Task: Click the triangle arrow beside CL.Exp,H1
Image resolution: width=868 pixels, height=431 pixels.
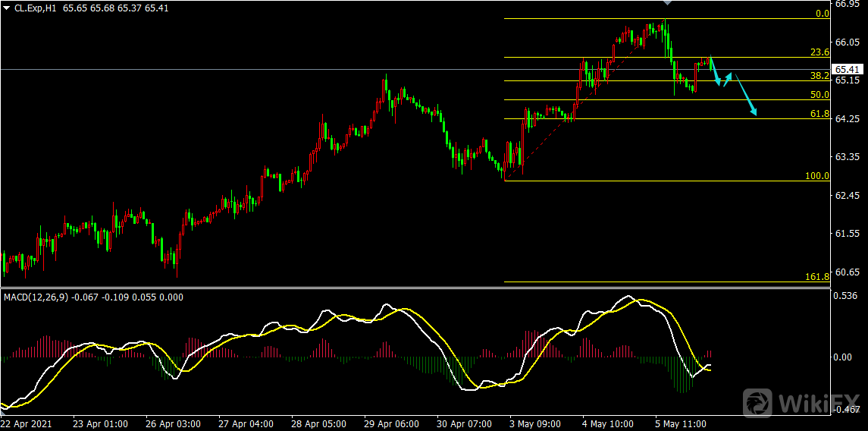Action: (x=7, y=8)
